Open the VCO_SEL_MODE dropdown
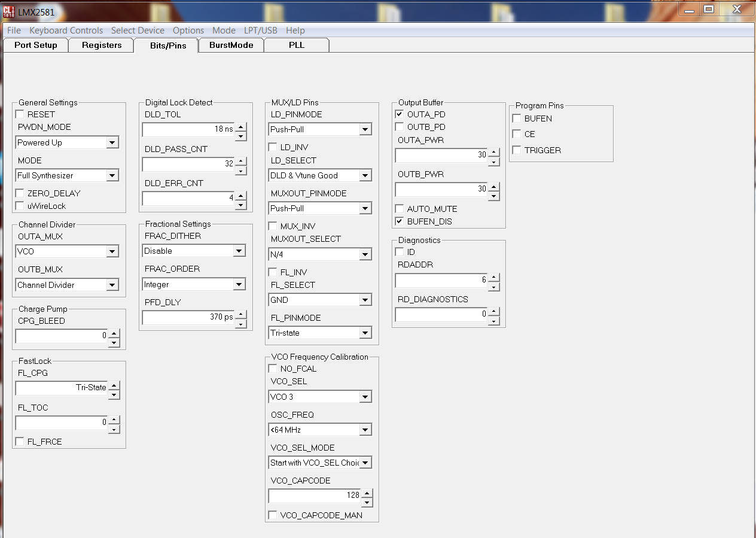 (x=365, y=463)
